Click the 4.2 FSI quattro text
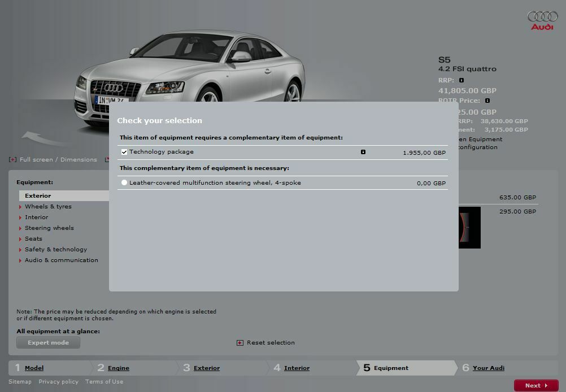This screenshot has width=566, height=392. tap(467, 69)
